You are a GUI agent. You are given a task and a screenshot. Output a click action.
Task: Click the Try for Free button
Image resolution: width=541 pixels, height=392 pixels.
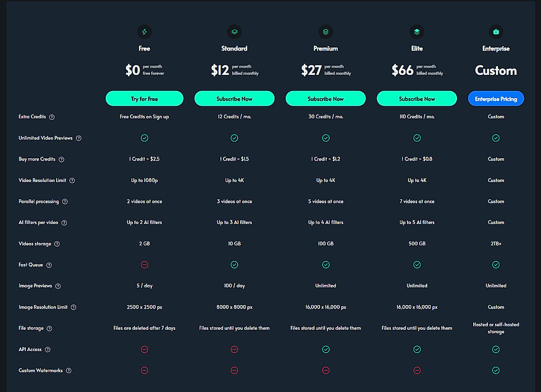[x=144, y=99]
